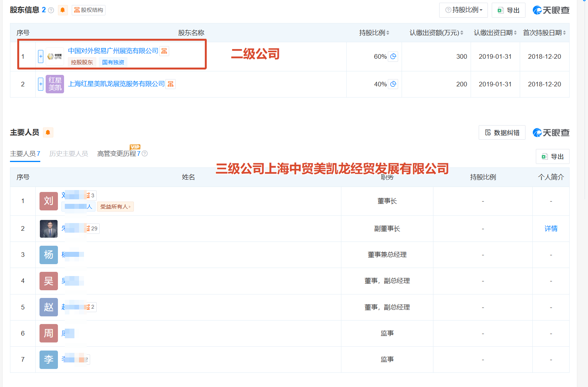The height and width of the screenshot is (387, 588).
Task: Click the help icon after 高管变更历程 7
Action: (145, 154)
